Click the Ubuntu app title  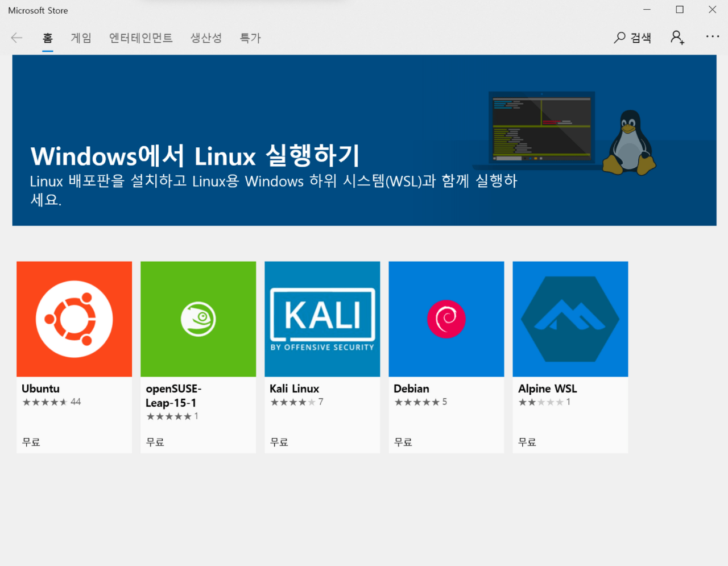click(40, 389)
